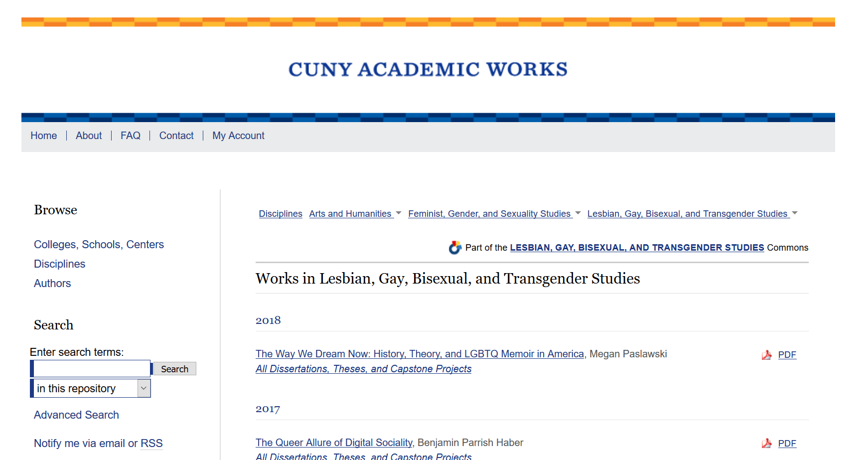Open the About menu item
The width and height of the screenshot is (868, 460).
pos(89,136)
